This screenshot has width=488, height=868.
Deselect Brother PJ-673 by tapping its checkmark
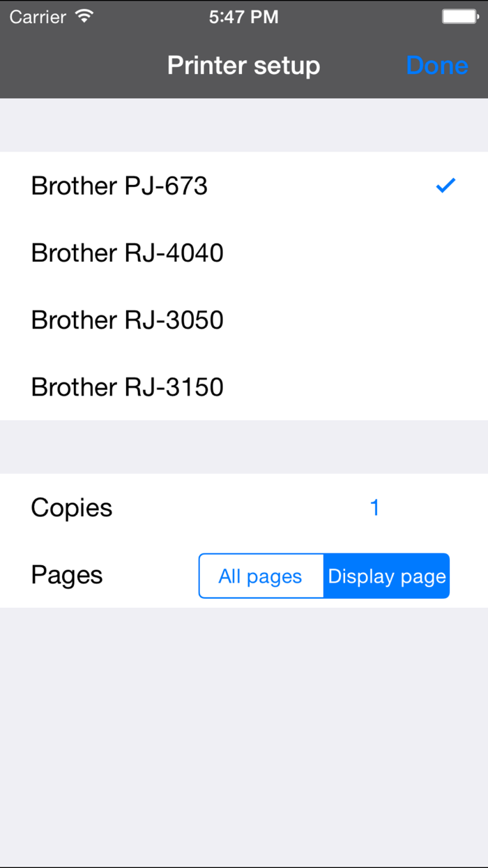[x=445, y=186]
